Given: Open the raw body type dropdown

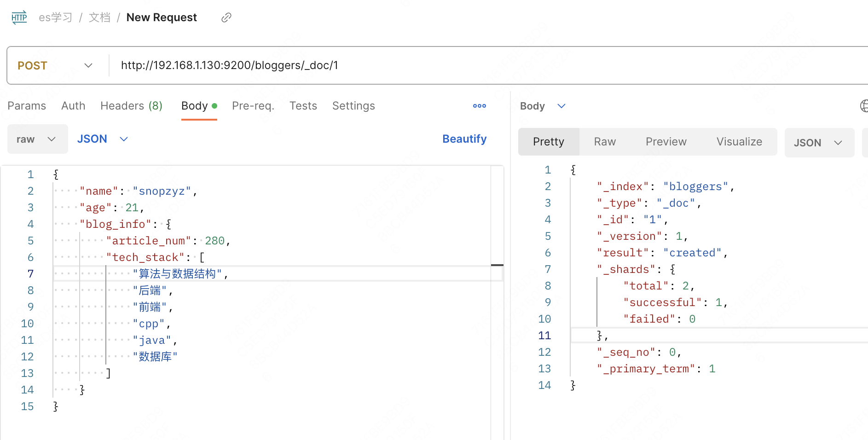Looking at the screenshot, I should click(37, 139).
